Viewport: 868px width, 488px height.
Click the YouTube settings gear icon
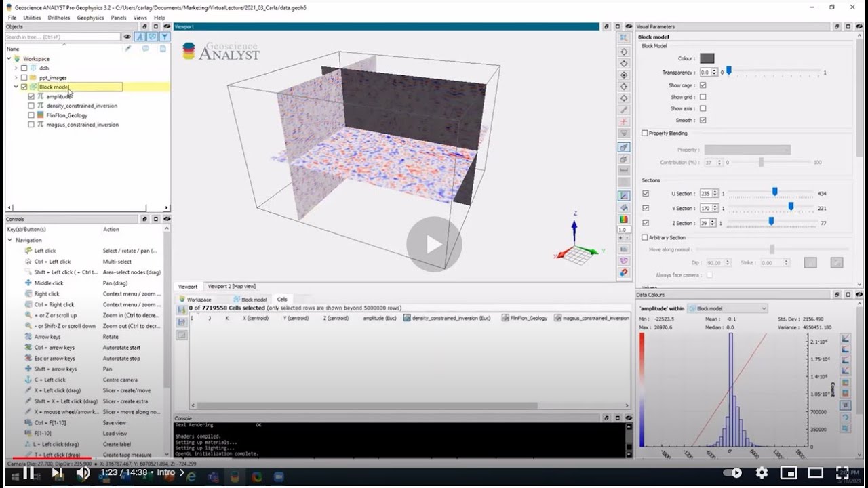[x=762, y=472]
